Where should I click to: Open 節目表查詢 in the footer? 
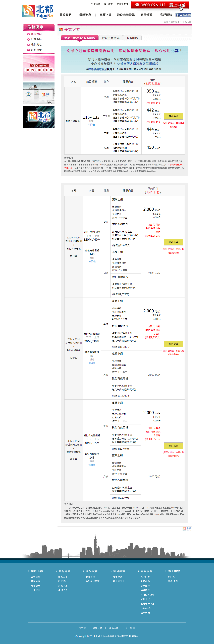point(119,582)
